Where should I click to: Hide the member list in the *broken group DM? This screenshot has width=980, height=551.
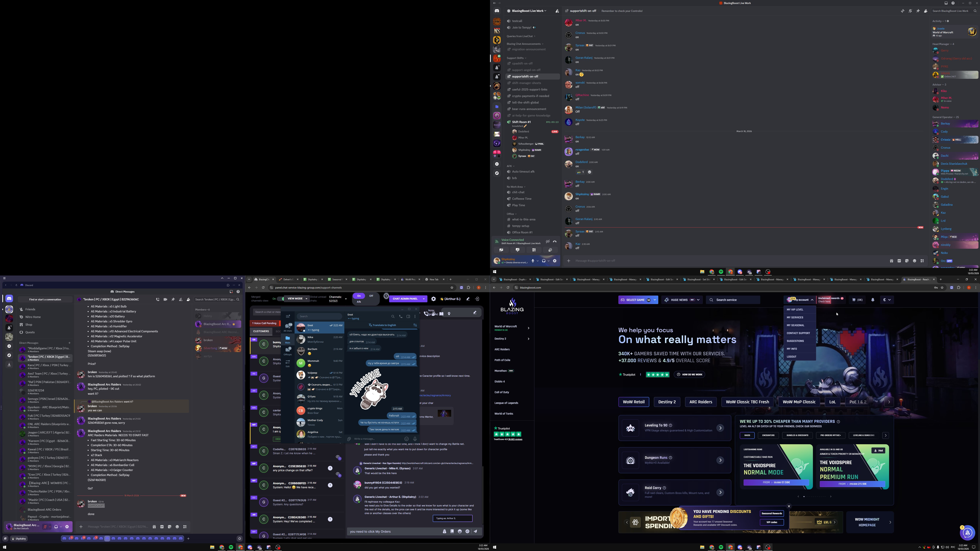(188, 300)
